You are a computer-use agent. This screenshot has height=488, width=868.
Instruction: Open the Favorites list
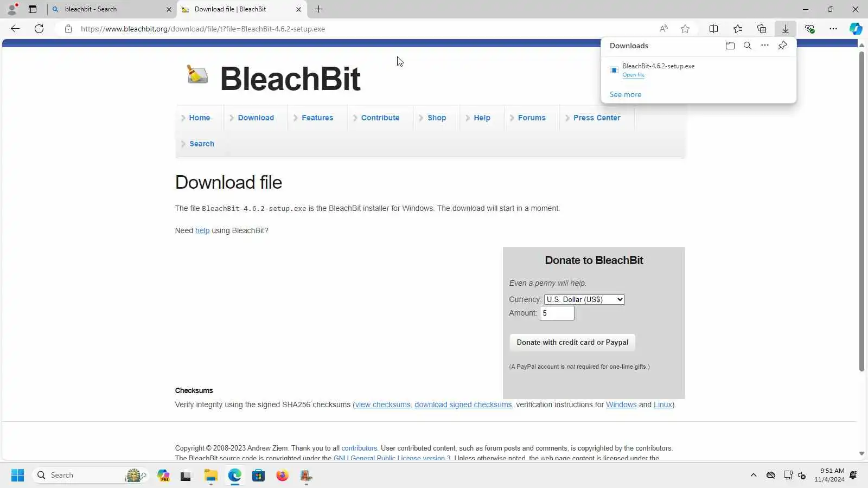(737, 29)
